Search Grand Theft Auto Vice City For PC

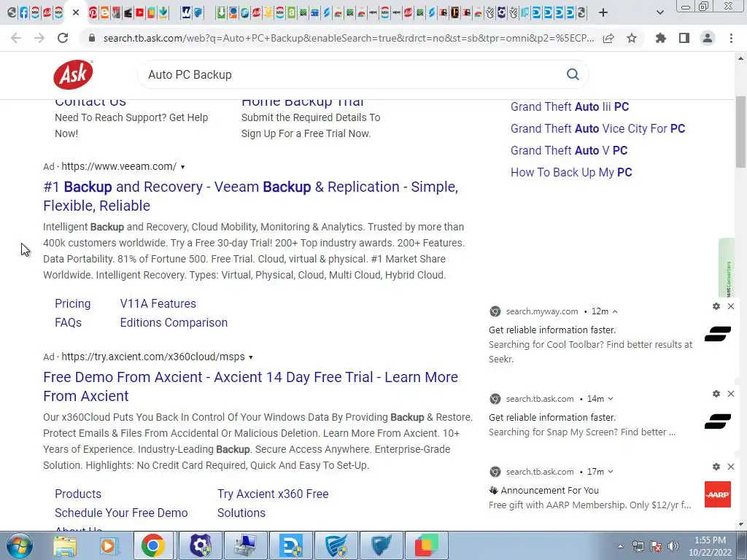tap(598, 128)
